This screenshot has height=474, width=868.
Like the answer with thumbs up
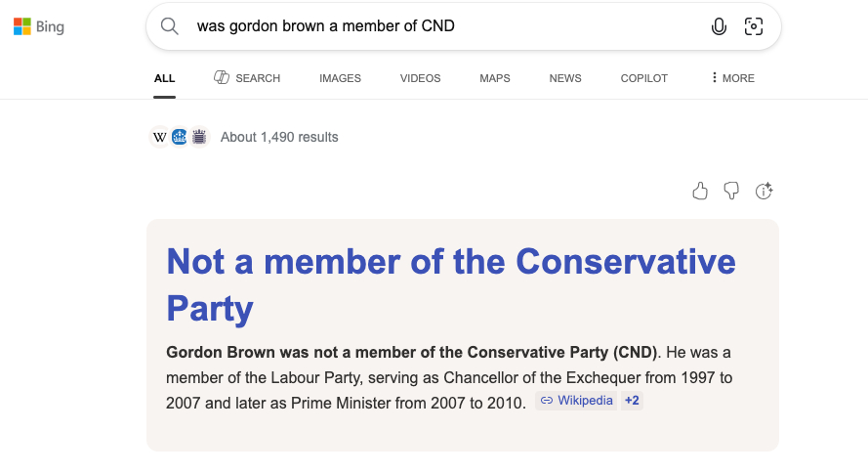coord(700,191)
